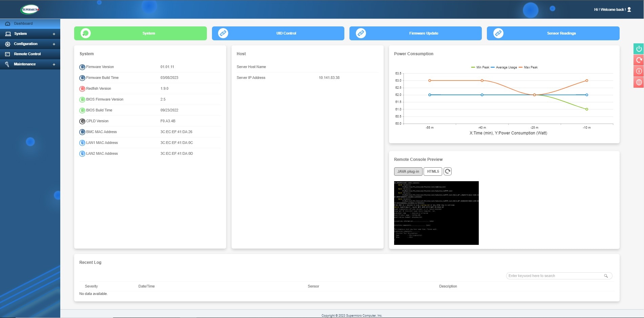The width and height of the screenshot is (644, 318).
Task: Open the info icon on right sidebar
Action: pyautogui.click(x=639, y=71)
